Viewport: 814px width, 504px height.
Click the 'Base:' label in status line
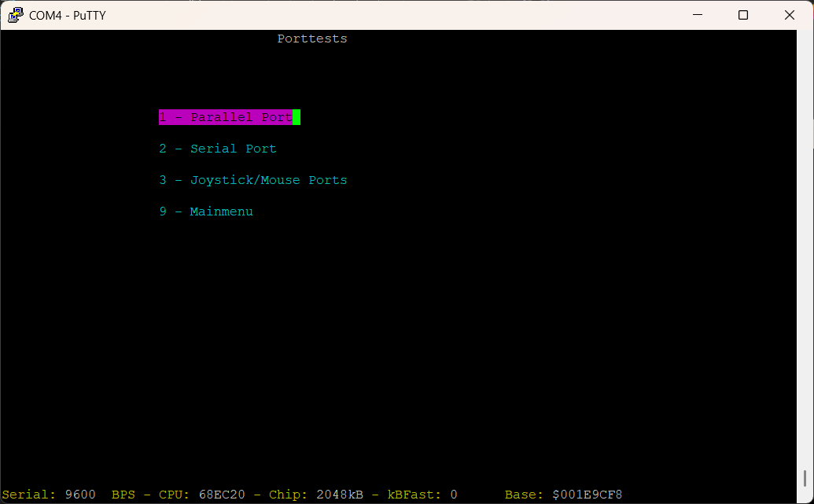[524, 495]
